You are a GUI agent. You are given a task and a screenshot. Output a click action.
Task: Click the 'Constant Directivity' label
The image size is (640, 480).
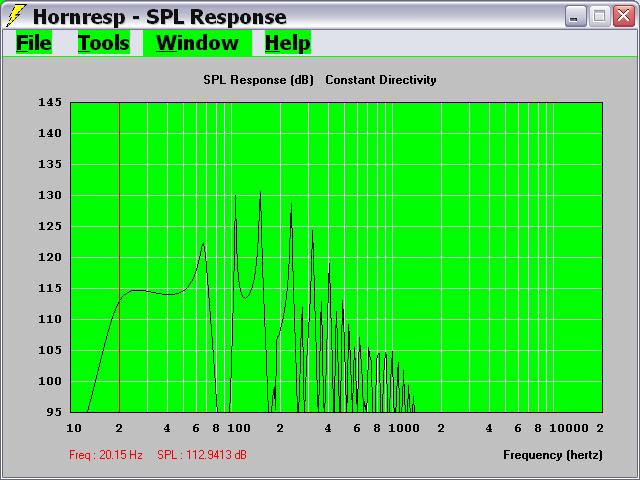[381, 80]
